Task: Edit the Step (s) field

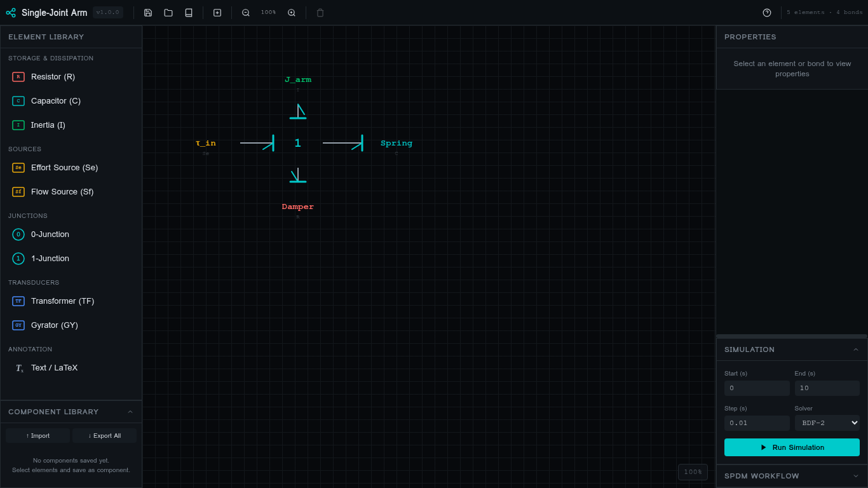Action: coord(757,423)
